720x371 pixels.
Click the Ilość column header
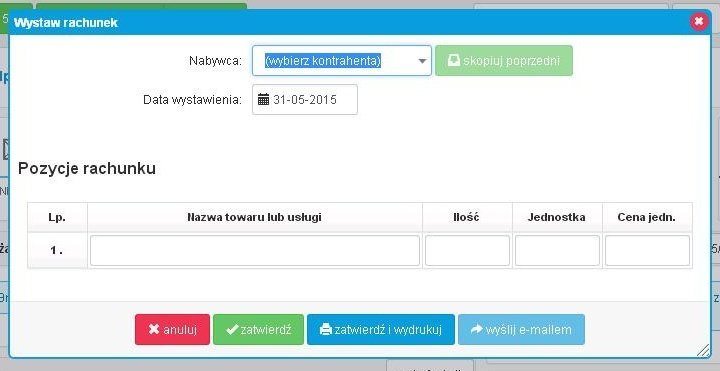(467, 217)
